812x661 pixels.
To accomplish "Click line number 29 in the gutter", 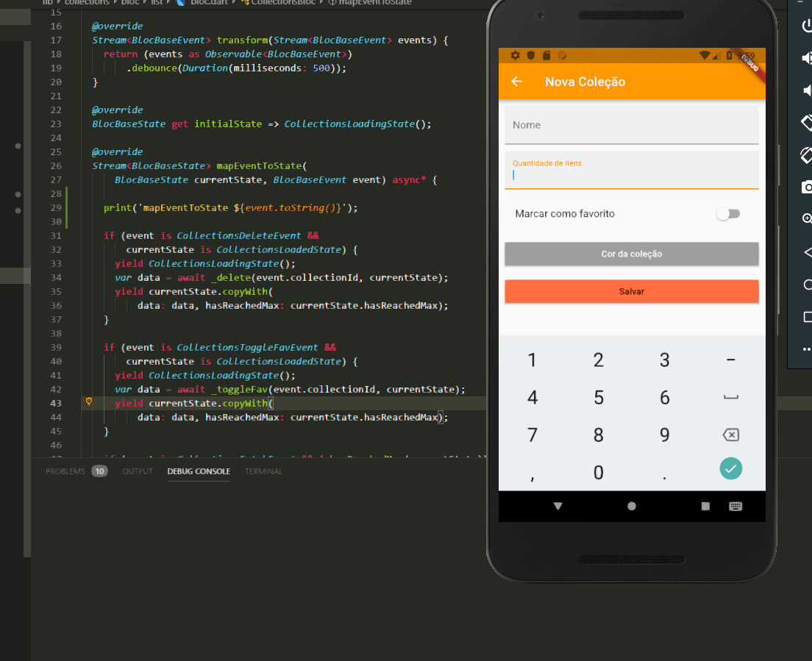I will (x=56, y=207).
